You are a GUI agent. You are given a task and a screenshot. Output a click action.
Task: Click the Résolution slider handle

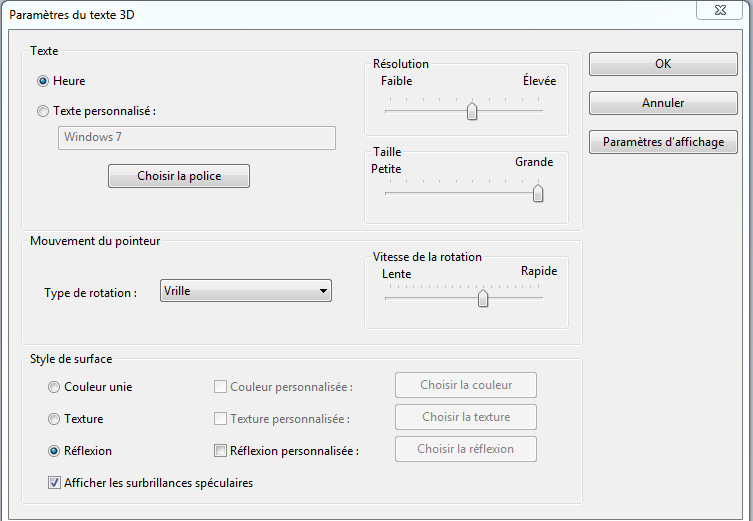[472, 111]
